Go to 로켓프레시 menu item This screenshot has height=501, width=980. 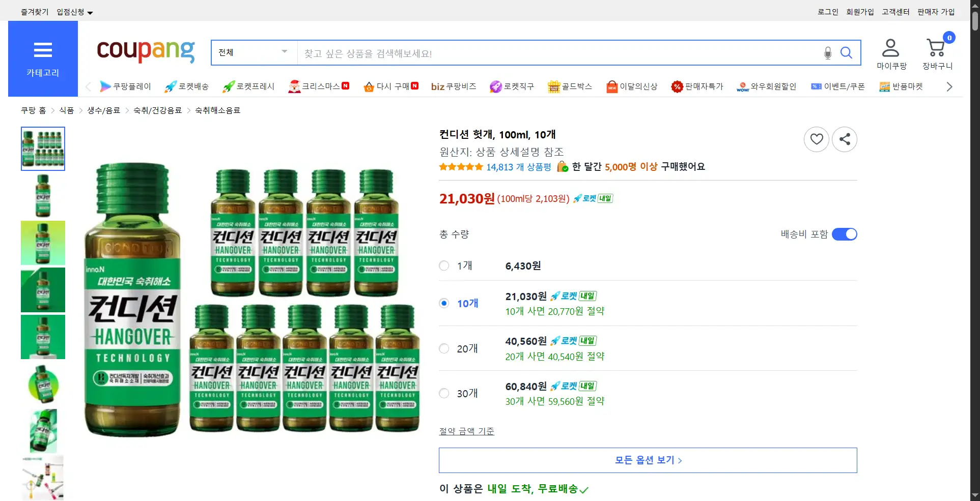(x=248, y=86)
